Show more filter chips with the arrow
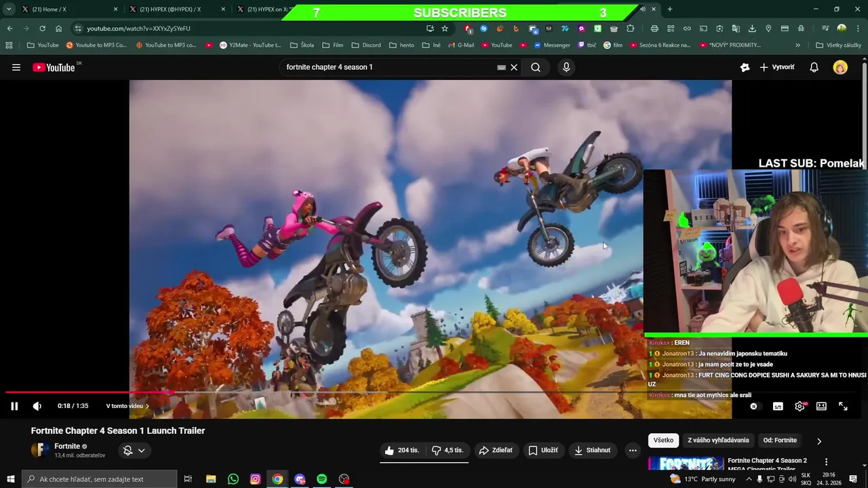The height and width of the screenshot is (488, 868). tap(818, 441)
